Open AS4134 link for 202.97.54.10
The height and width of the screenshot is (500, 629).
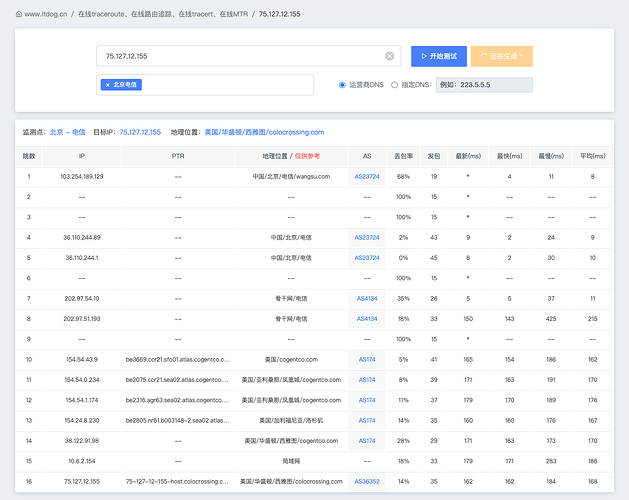[367, 299]
